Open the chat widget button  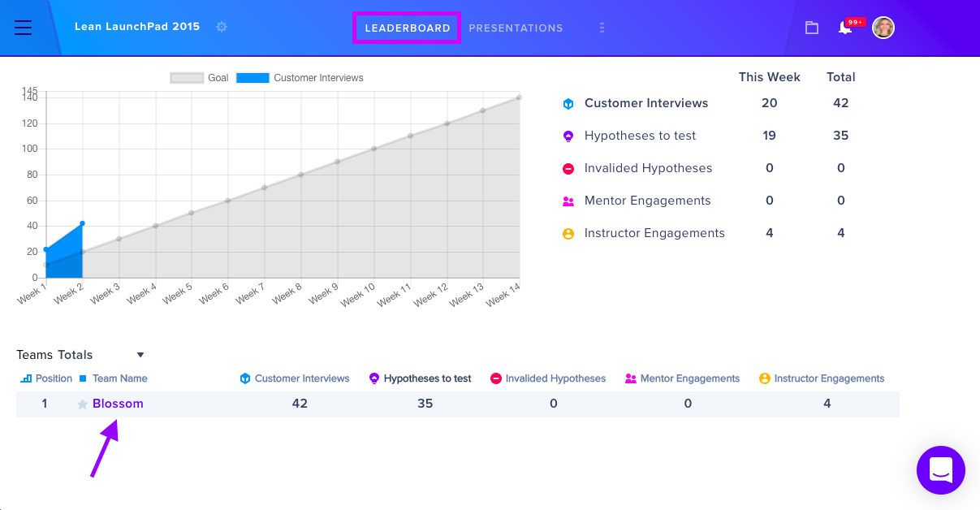click(x=941, y=469)
